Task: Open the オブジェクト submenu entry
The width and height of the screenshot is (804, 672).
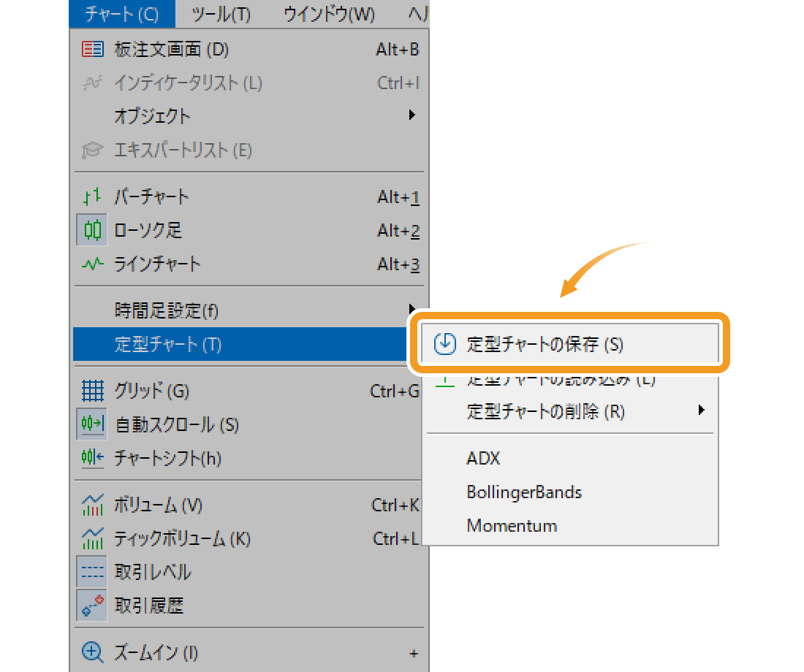Action: click(249, 116)
